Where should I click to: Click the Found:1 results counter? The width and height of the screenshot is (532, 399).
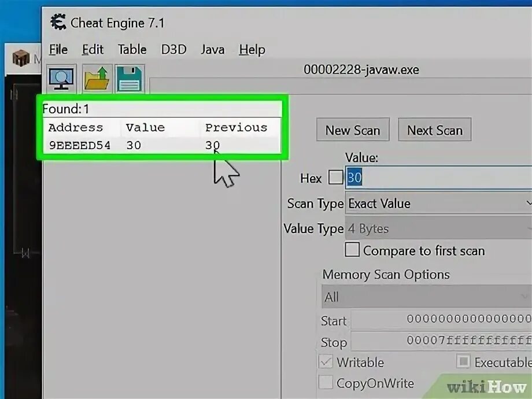[66, 109]
